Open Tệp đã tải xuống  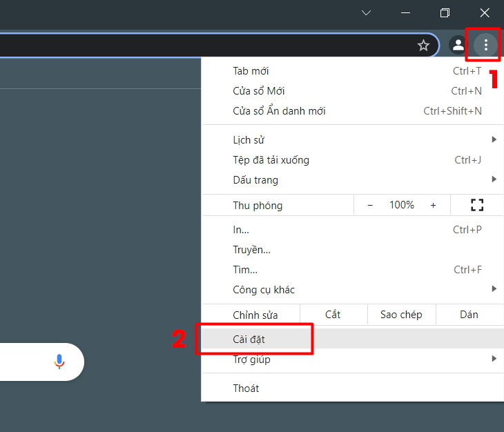click(271, 160)
